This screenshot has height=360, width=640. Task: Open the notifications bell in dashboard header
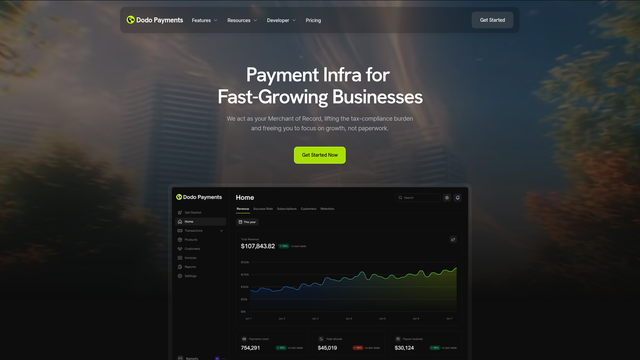458,198
